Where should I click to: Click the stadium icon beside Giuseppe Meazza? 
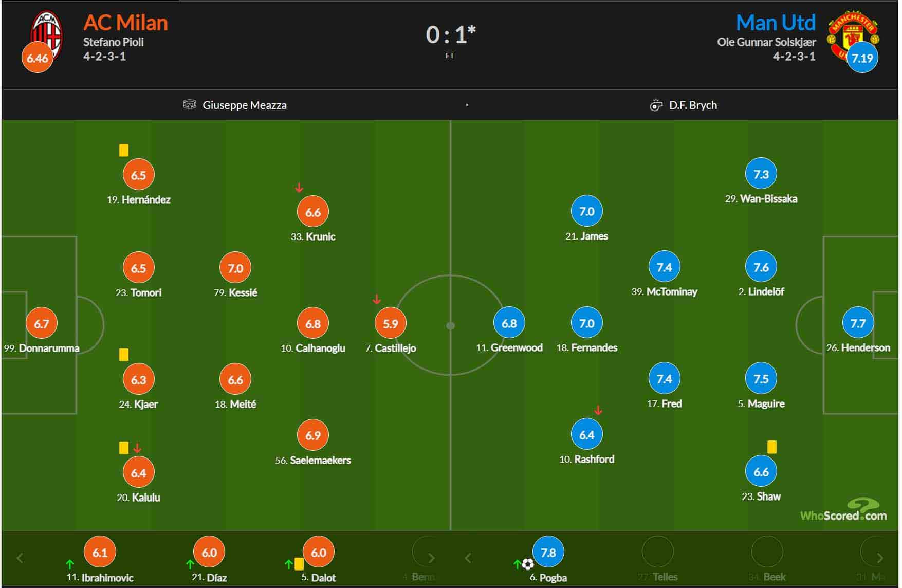pyautogui.click(x=190, y=105)
